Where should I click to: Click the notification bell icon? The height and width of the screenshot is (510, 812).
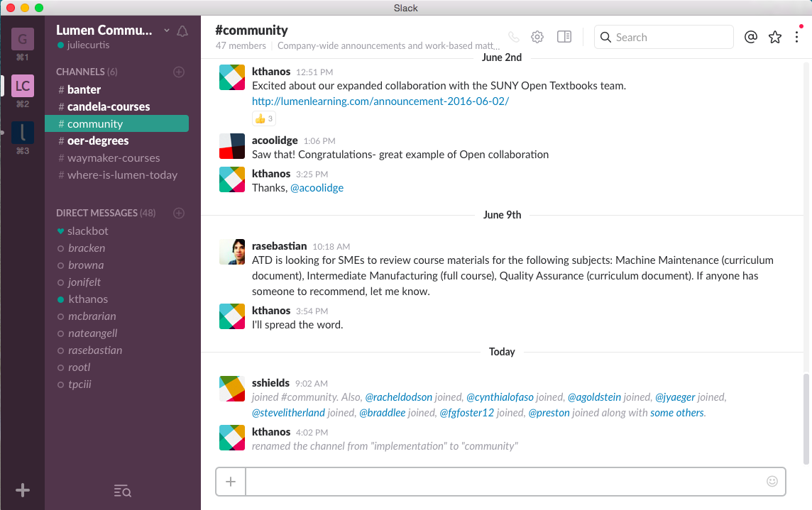coord(182,31)
